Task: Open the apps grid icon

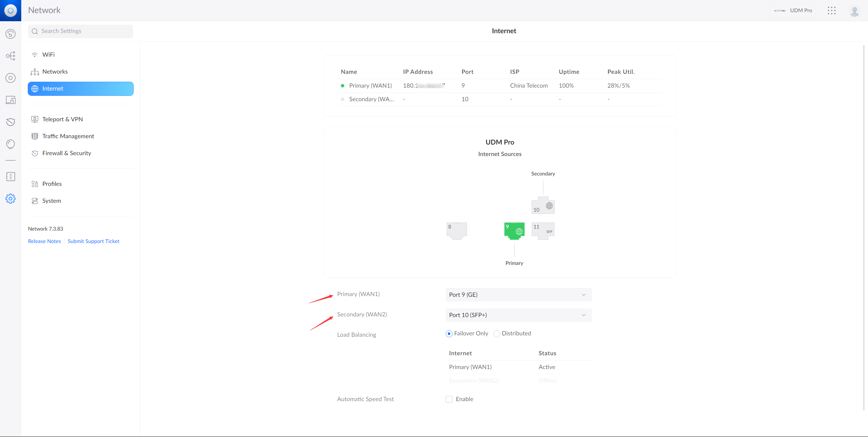Action: pyautogui.click(x=831, y=10)
